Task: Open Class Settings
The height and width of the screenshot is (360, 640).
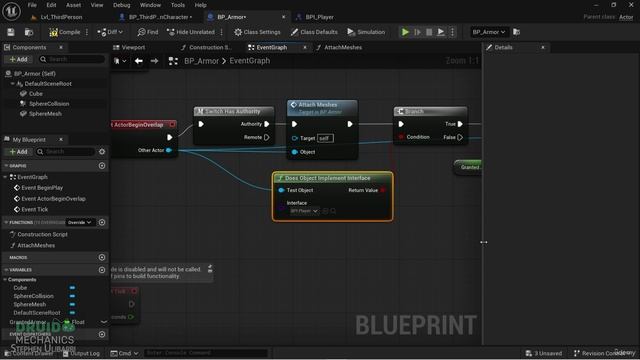Action: pos(257,32)
